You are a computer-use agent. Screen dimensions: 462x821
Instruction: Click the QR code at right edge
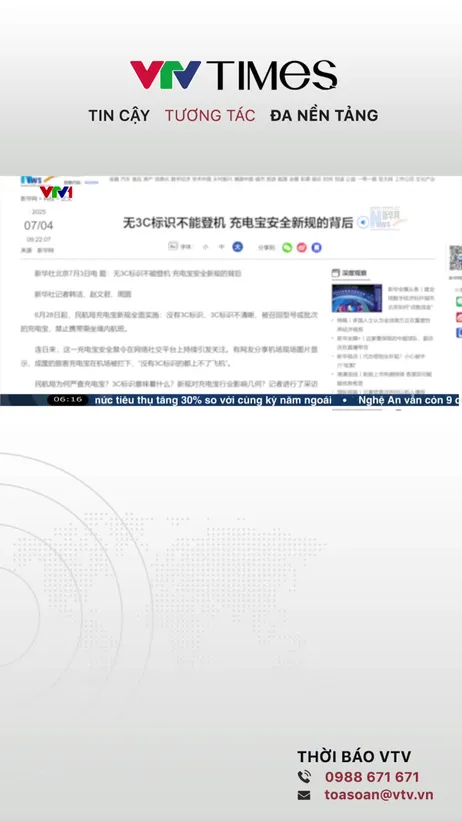click(x=455, y=258)
